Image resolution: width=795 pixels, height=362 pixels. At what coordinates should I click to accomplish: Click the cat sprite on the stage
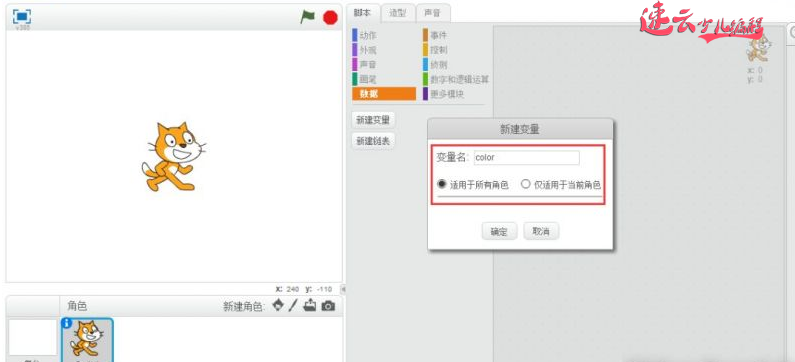pyautogui.click(x=173, y=156)
